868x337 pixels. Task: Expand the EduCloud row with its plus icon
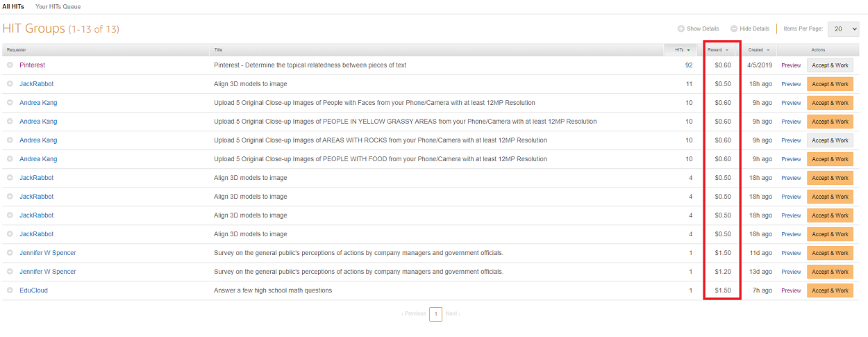(x=10, y=290)
